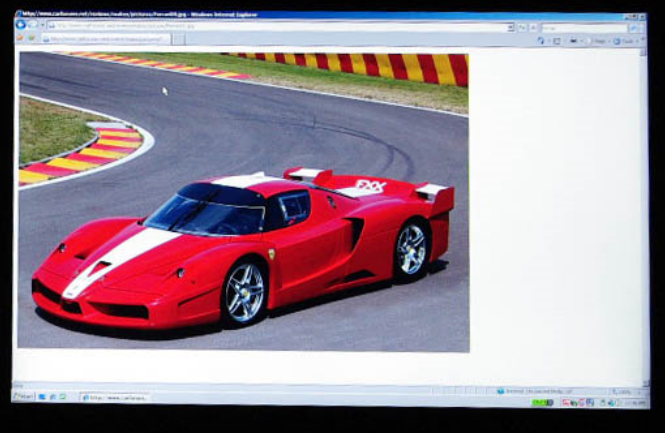Click the green indicator in system tray
665x433 pixels.
pyautogui.click(x=542, y=402)
